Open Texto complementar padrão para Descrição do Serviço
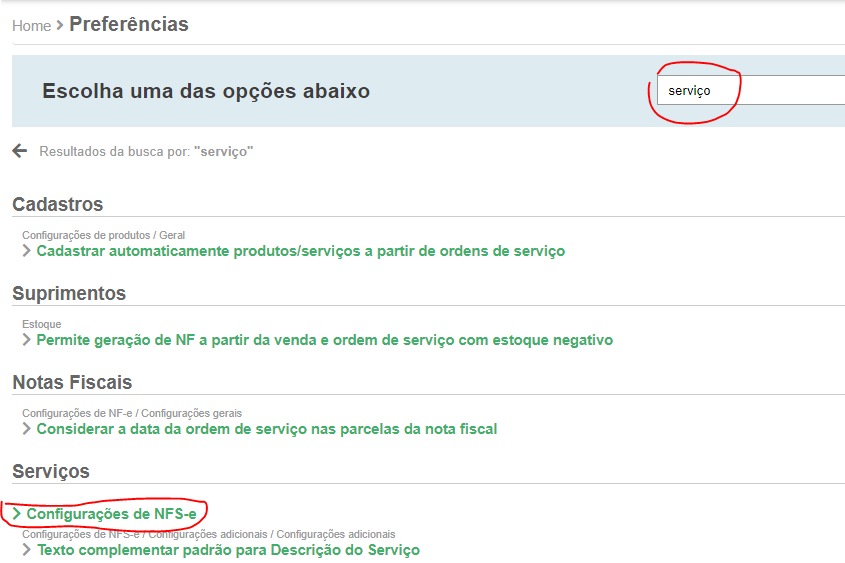This screenshot has width=845, height=563. (228, 550)
